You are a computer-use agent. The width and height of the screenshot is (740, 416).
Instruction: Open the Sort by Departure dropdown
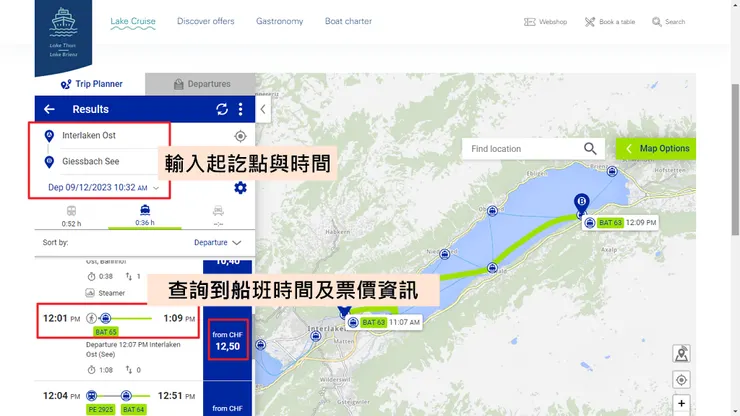pyautogui.click(x=218, y=242)
